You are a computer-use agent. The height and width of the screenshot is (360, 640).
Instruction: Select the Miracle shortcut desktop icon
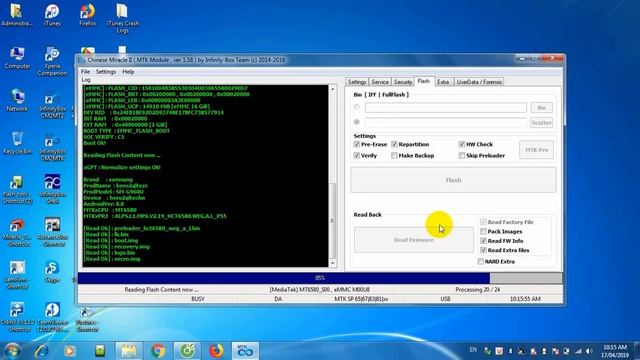(x=17, y=233)
